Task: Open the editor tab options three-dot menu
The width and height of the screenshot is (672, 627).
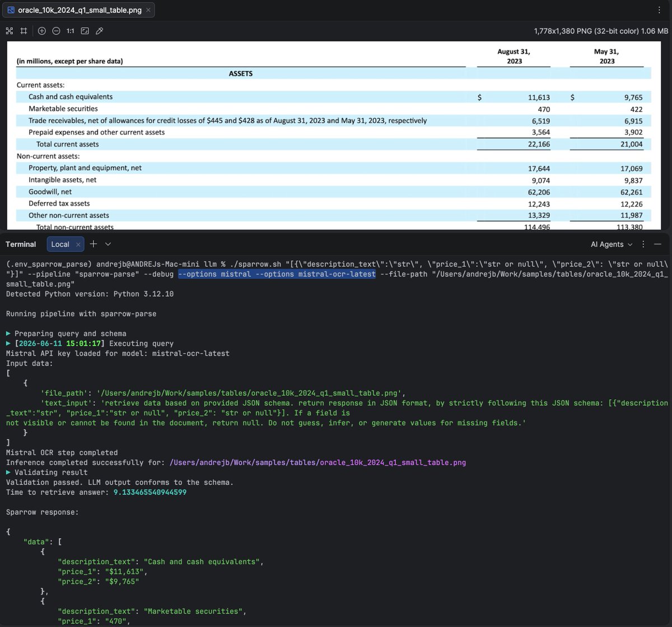Action: coord(659,10)
